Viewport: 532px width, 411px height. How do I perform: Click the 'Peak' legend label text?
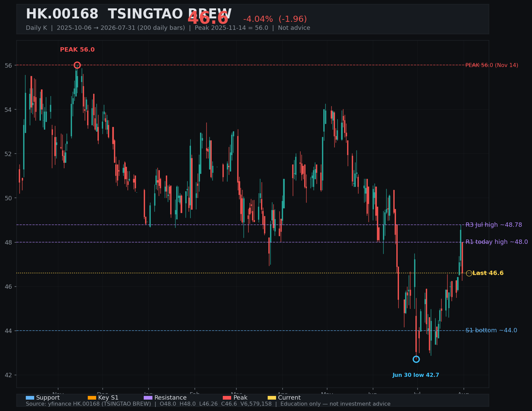[241, 398]
